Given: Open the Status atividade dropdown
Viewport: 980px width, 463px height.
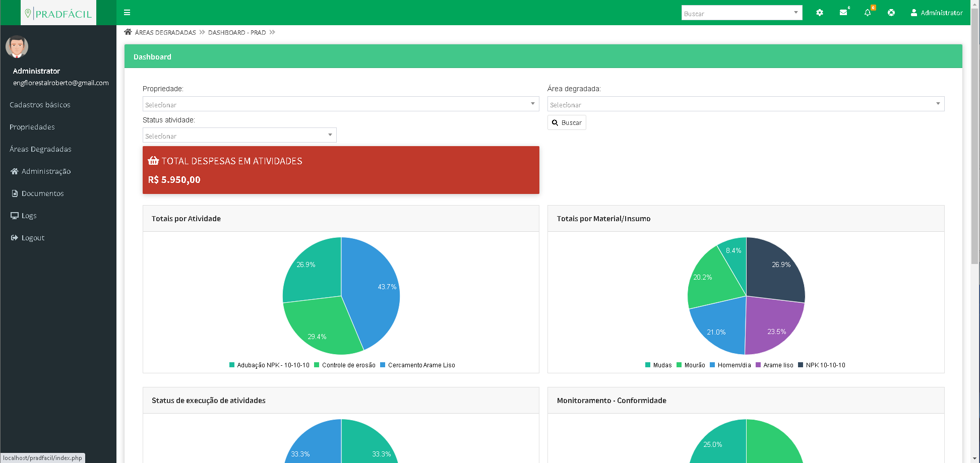Looking at the screenshot, I should pos(239,136).
